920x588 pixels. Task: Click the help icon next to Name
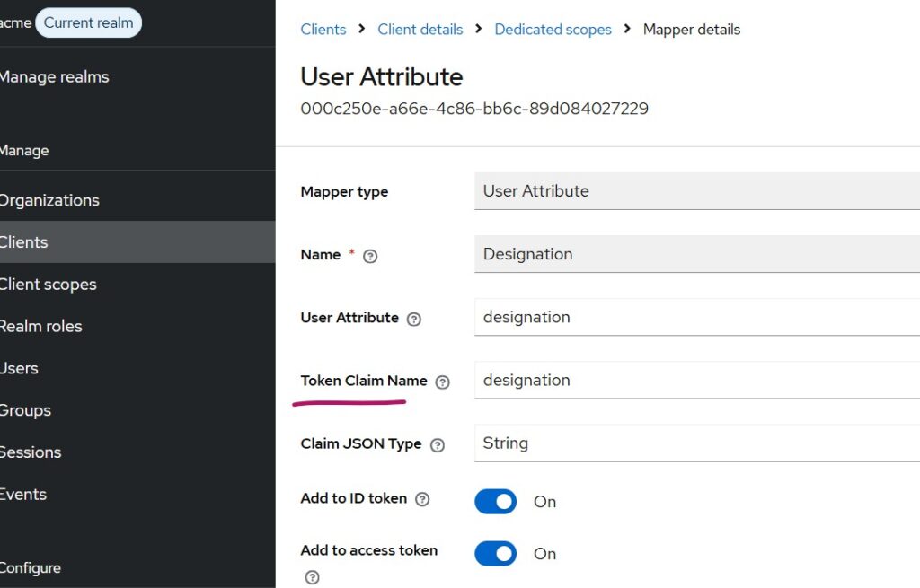[370, 256]
